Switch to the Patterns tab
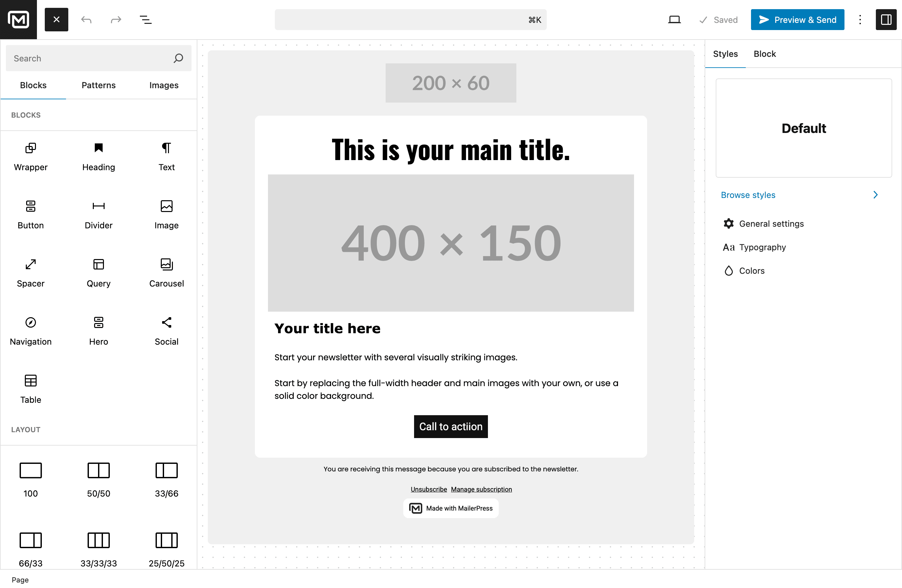Screen dimensions: 902x588 pyautogui.click(x=98, y=85)
